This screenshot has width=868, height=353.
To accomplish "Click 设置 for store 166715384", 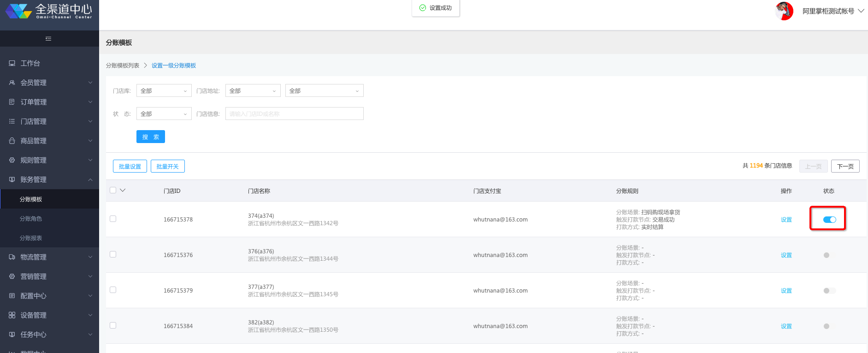I will point(786,326).
